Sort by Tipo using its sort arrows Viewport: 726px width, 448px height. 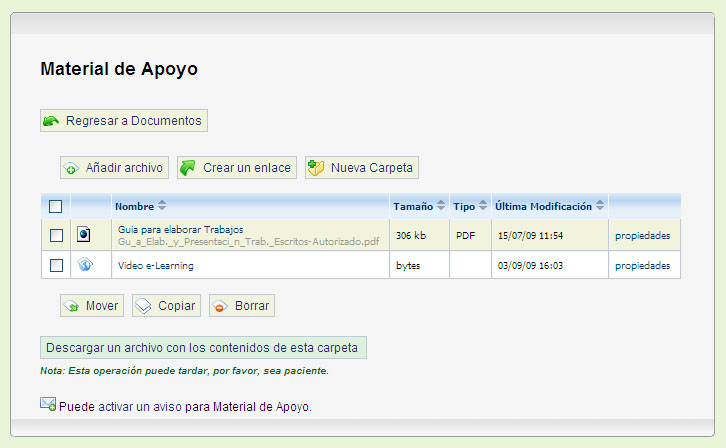click(x=483, y=205)
